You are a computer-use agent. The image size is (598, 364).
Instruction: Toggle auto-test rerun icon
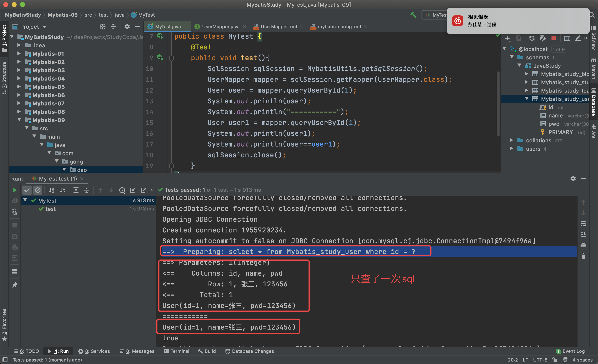pos(15,212)
